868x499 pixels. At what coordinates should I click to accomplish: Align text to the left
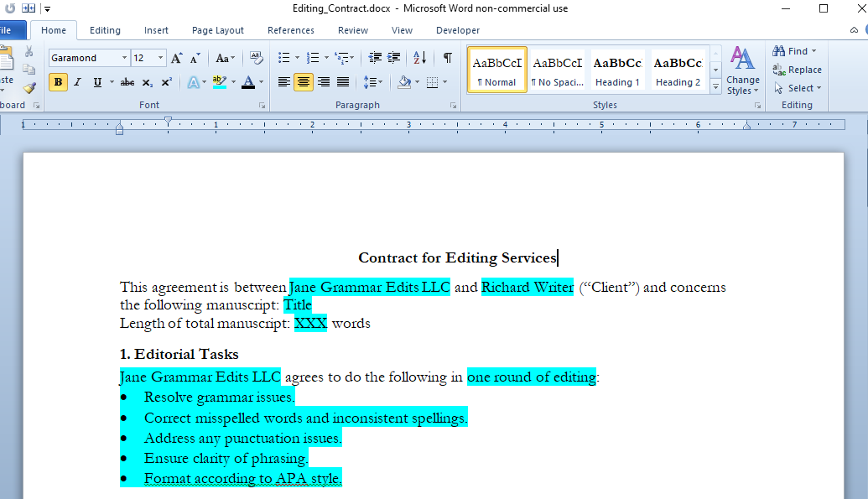[284, 82]
